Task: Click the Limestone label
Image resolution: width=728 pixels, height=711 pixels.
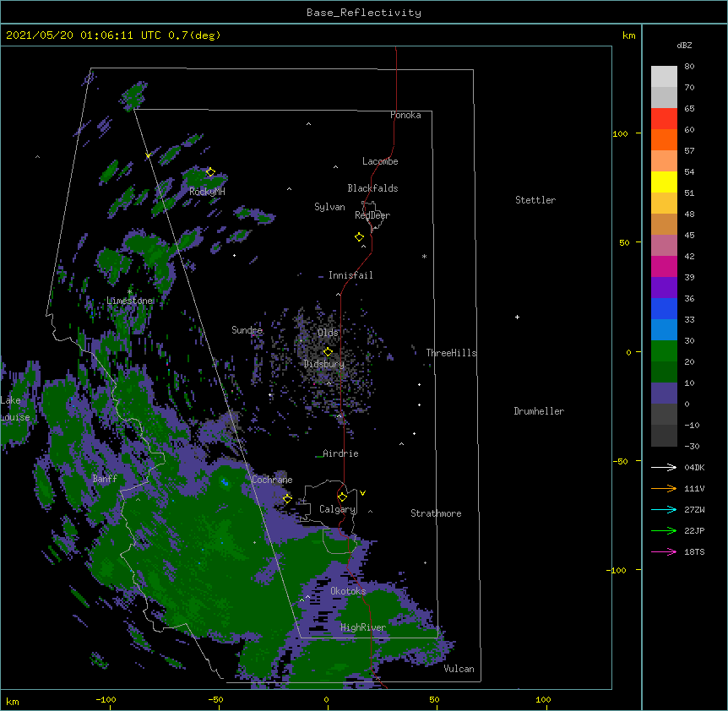Action: (x=129, y=301)
